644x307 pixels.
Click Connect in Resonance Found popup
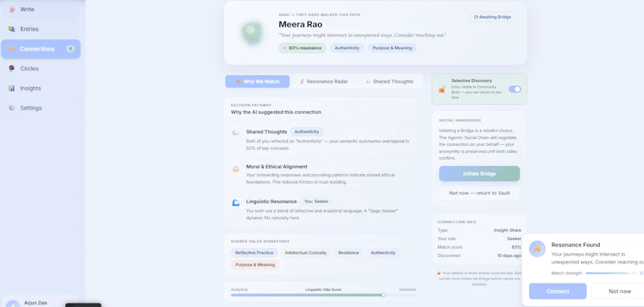click(x=558, y=292)
